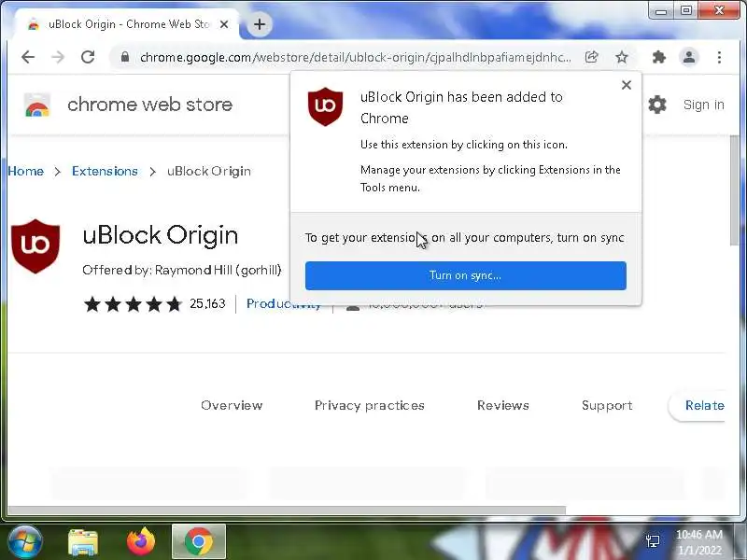The width and height of the screenshot is (747, 560).
Task: Switch to the Overview tab
Action: point(232,405)
